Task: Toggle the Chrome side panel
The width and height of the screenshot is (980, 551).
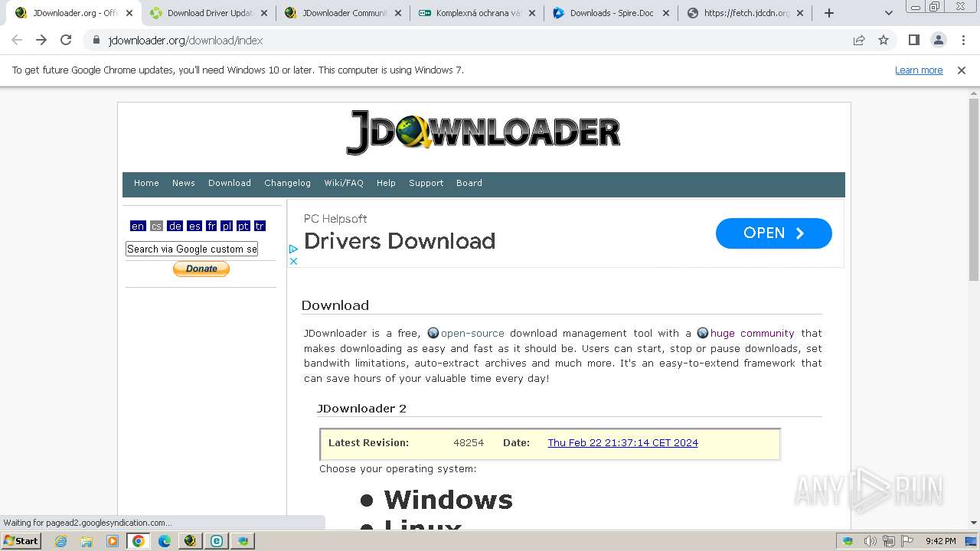Action: click(913, 40)
